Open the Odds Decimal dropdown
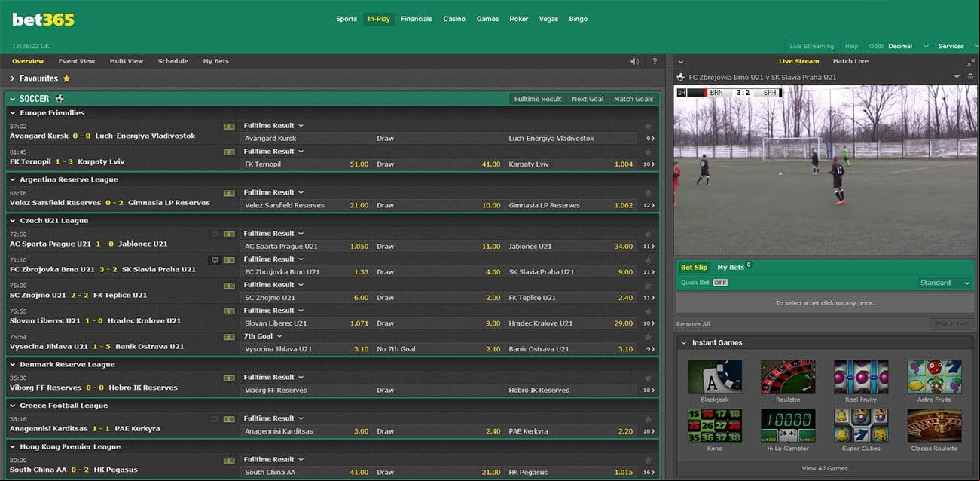980x481 pixels. point(899,46)
